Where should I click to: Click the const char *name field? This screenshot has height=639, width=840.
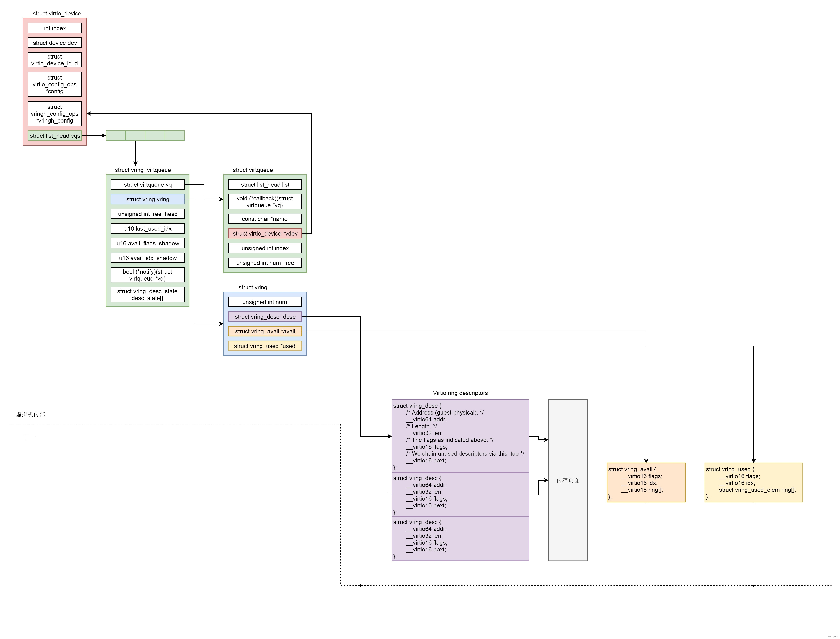[265, 219]
